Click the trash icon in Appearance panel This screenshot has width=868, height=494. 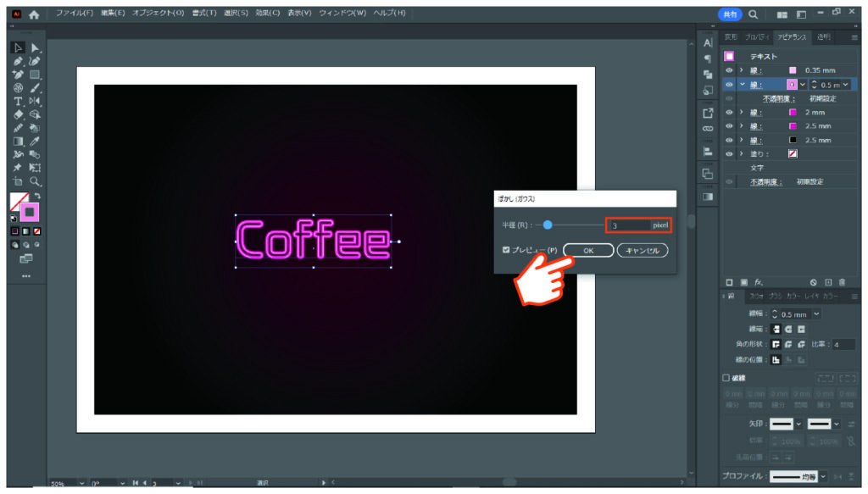click(842, 282)
